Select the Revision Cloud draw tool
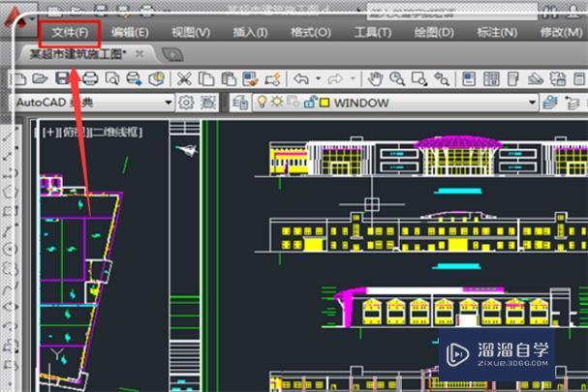The image size is (588, 392). tap(10, 269)
